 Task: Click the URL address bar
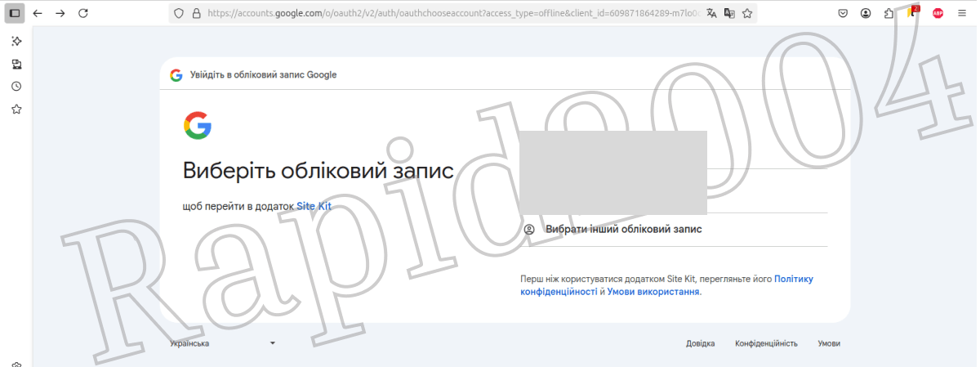point(449,13)
